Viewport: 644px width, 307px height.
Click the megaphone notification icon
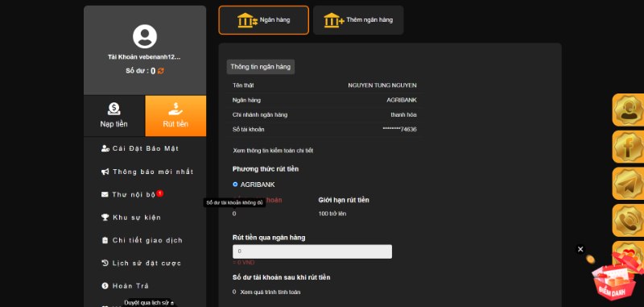click(x=105, y=172)
